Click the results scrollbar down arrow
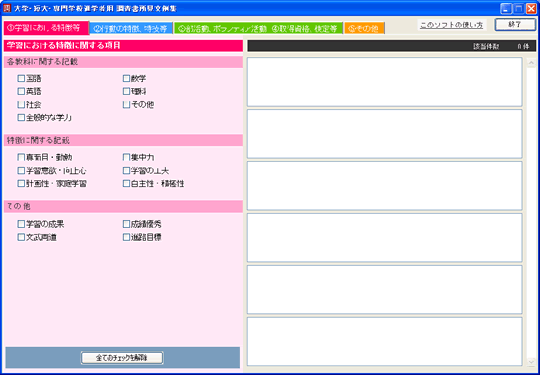This screenshot has width=540, height=375. [x=531, y=362]
